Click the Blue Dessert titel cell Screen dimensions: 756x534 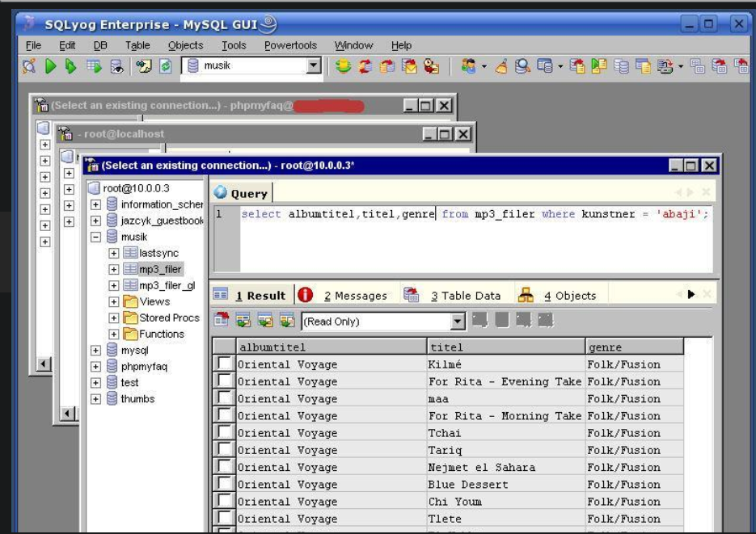pyautogui.click(x=506, y=485)
